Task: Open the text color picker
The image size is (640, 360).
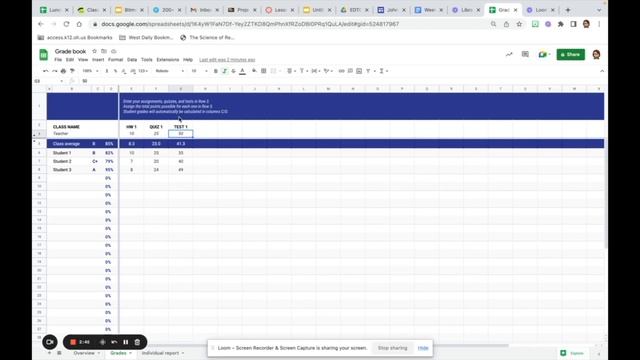Action: 242,71
